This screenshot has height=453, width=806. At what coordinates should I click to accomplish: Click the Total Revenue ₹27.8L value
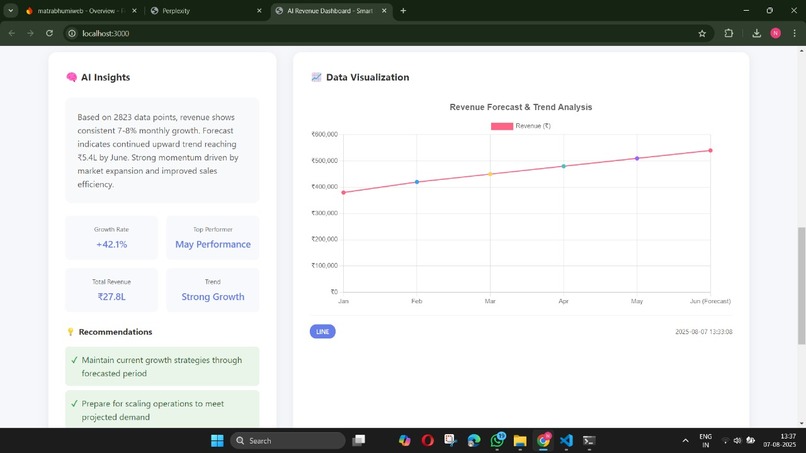(x=112, y=297)
